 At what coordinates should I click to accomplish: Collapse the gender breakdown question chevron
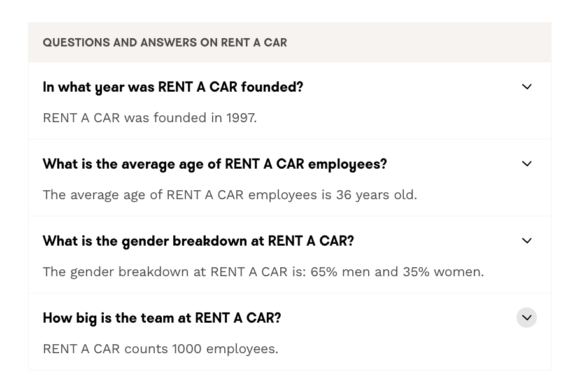click(x=527, y=241)
